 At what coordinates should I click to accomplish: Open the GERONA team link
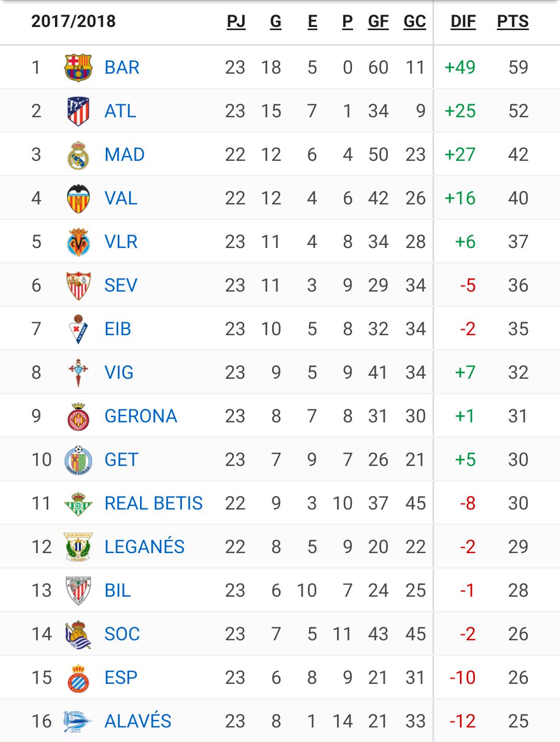[141, 416]
